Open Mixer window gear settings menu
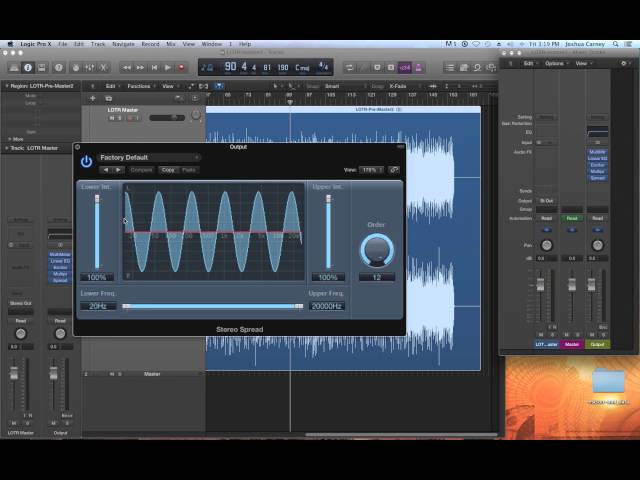Image resolution: width=640 pixels, height=480 pixels. (x=624, y=64)
